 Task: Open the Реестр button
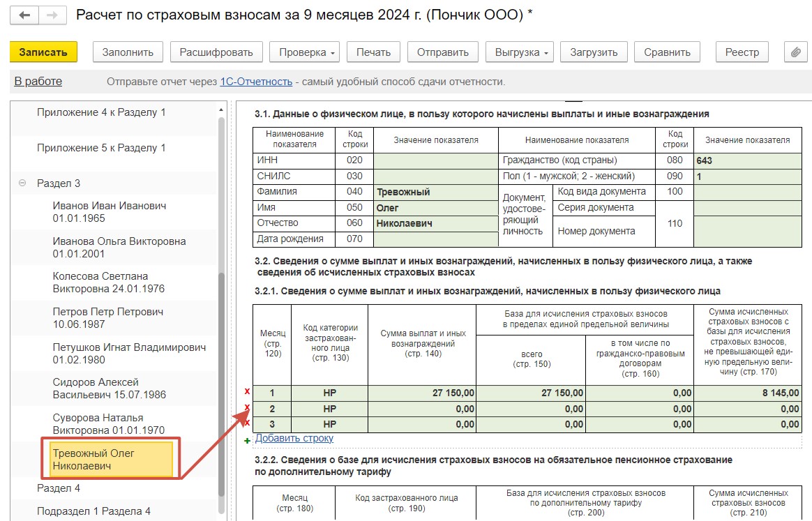coord(742,52)
